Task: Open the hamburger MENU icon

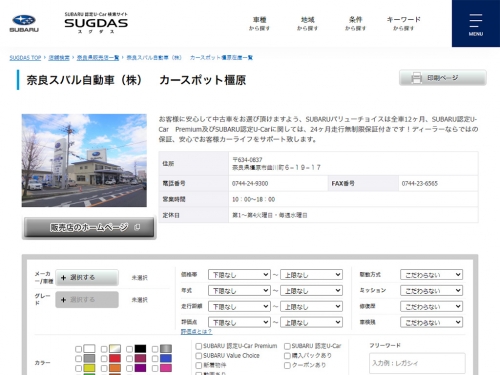Action: click(x=476, y=23)
